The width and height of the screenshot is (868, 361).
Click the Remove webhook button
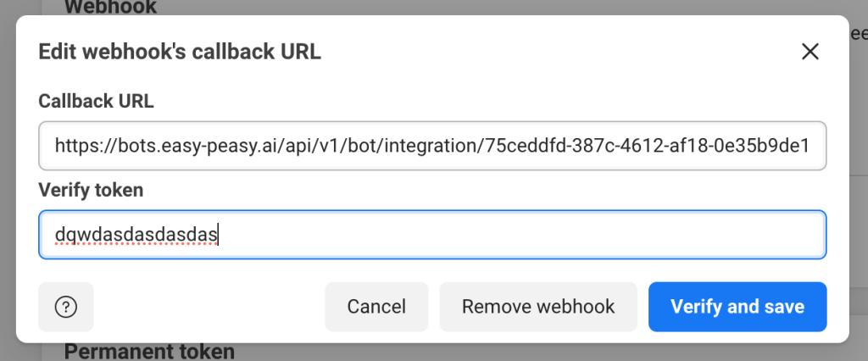tap(538, 307)
